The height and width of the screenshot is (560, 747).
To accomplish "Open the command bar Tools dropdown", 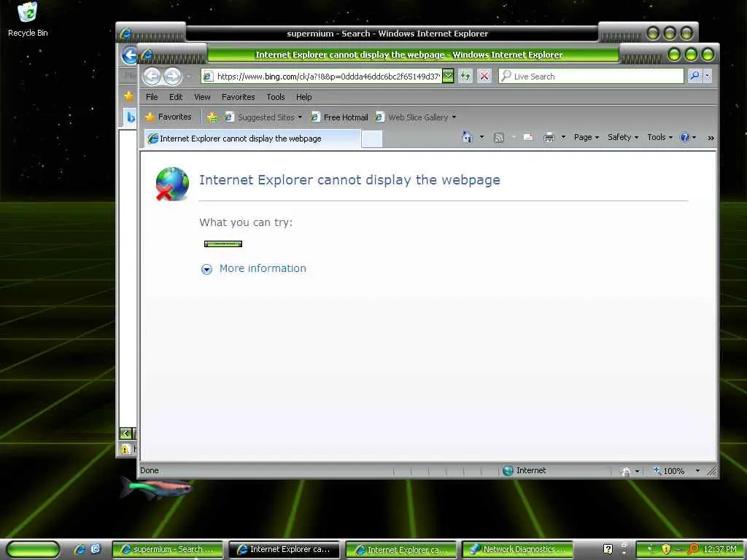I will (x=659, y=137).
